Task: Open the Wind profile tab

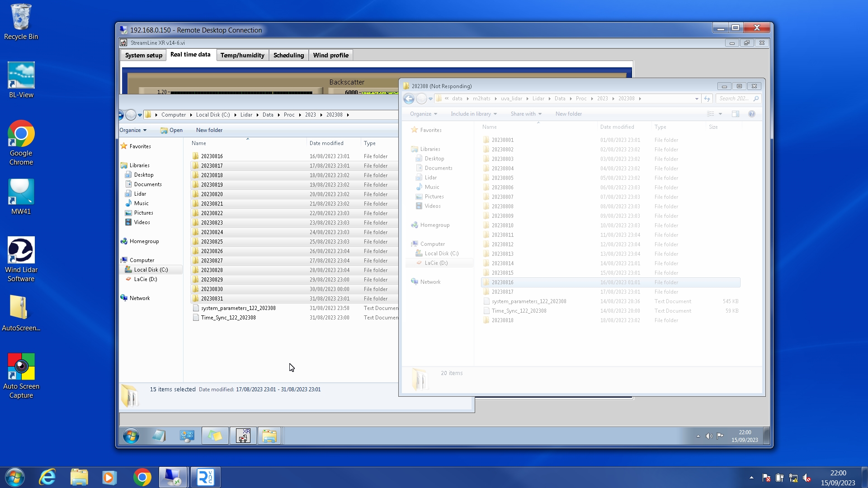Action: tap(330, 55)
